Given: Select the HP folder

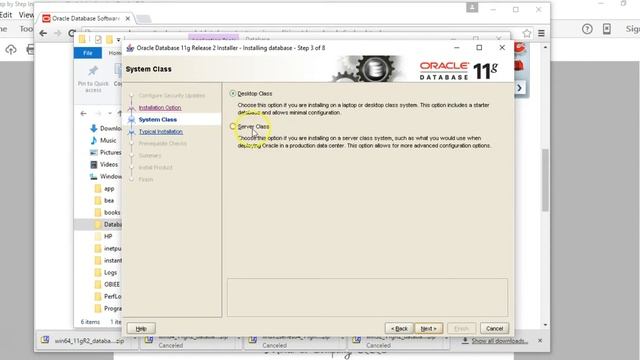Looking at the screenshot, I should click(x=104, y=236).
